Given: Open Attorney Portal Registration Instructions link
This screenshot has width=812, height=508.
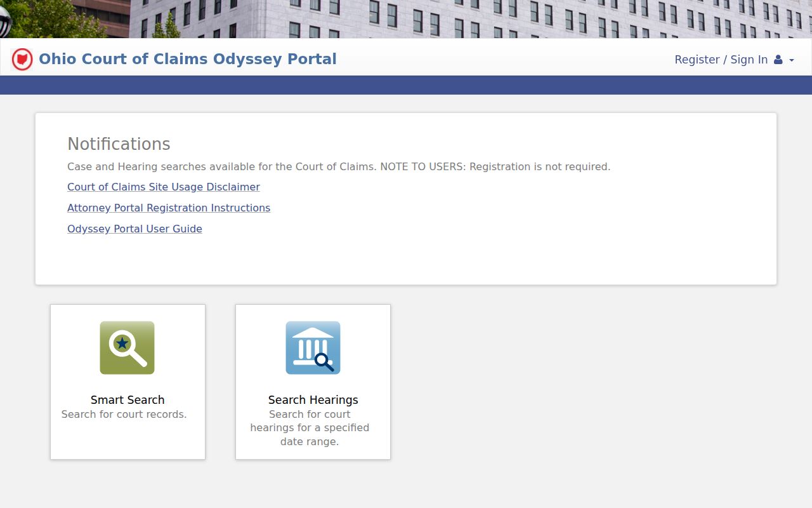Looking at the screenshot, I should (169, 208).
